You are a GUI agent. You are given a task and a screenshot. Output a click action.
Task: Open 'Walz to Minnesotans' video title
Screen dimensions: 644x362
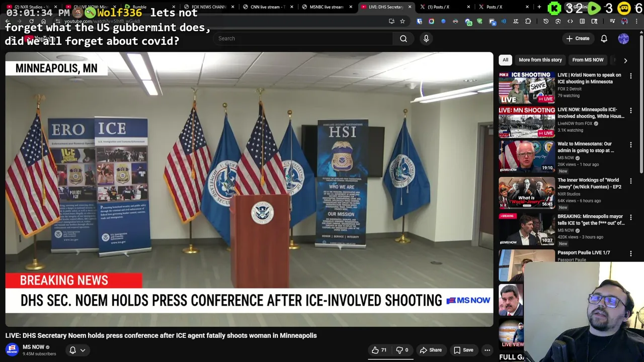point(586,147)
